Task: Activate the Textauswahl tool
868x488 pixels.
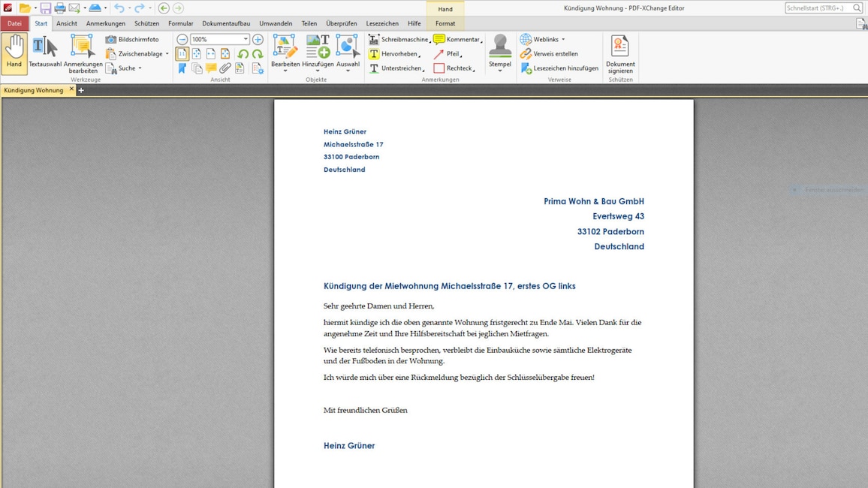Action: coord(47,51)
